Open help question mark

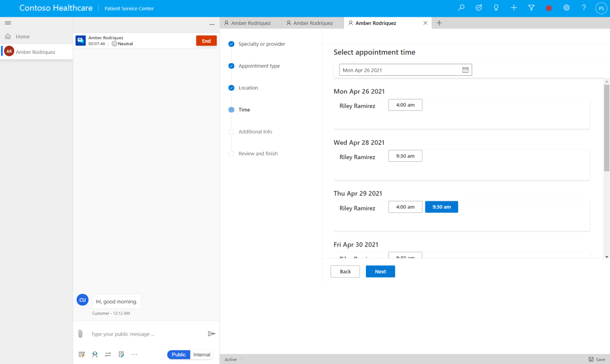pos(584,8)
